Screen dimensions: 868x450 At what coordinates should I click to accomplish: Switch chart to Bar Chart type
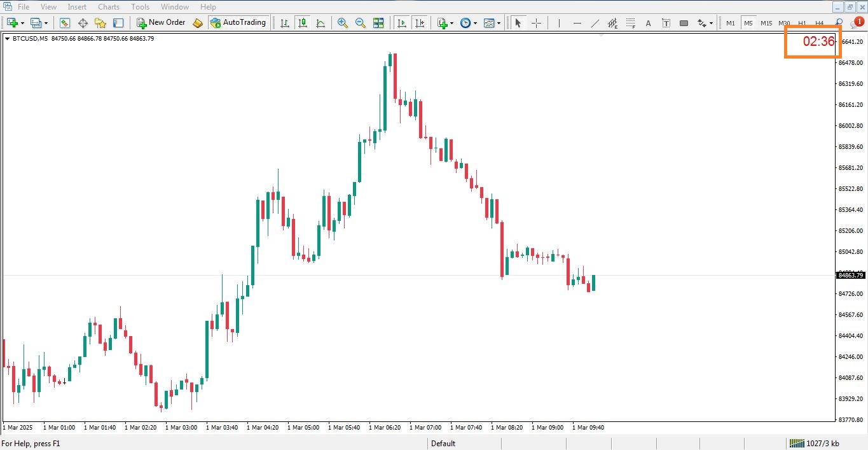pos(285,23)
